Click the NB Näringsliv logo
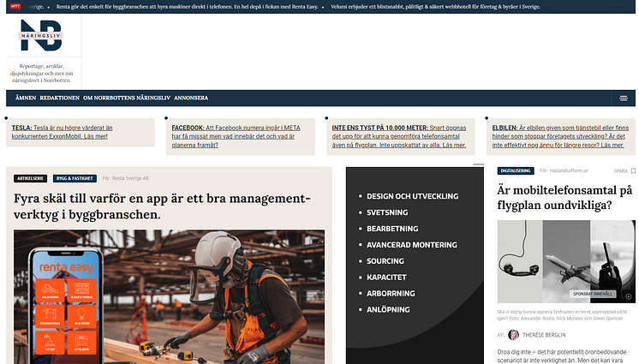Screen dimensions: 639x364 point(43,39)
